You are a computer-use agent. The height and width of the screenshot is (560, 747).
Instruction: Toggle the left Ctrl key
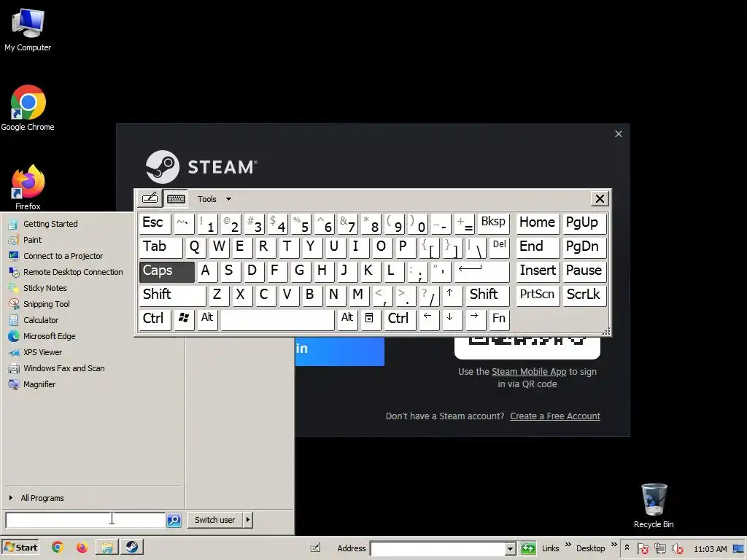pyautogui.click(x=155, y=319)
